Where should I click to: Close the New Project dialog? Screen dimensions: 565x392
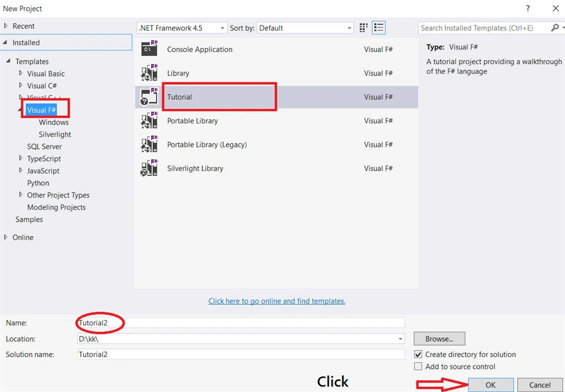(556, 8)
